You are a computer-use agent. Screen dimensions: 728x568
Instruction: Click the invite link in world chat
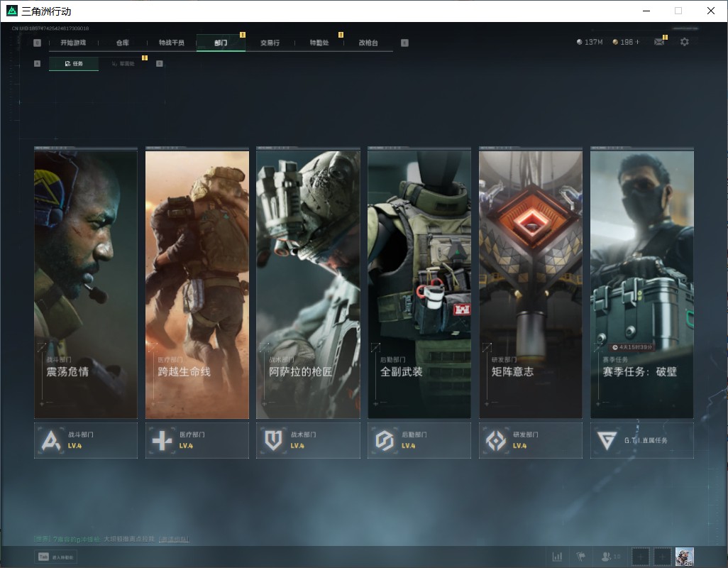click(174, 539)
